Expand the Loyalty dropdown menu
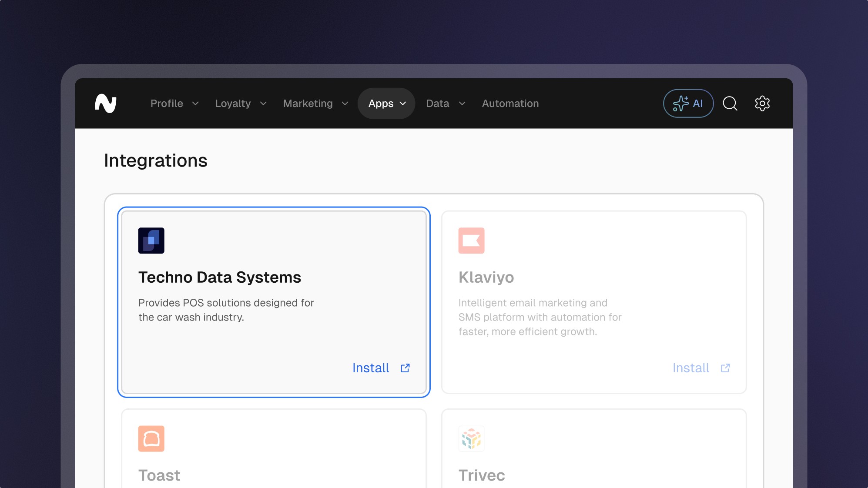This screenshot has width=868, height=488. (241, 104)
